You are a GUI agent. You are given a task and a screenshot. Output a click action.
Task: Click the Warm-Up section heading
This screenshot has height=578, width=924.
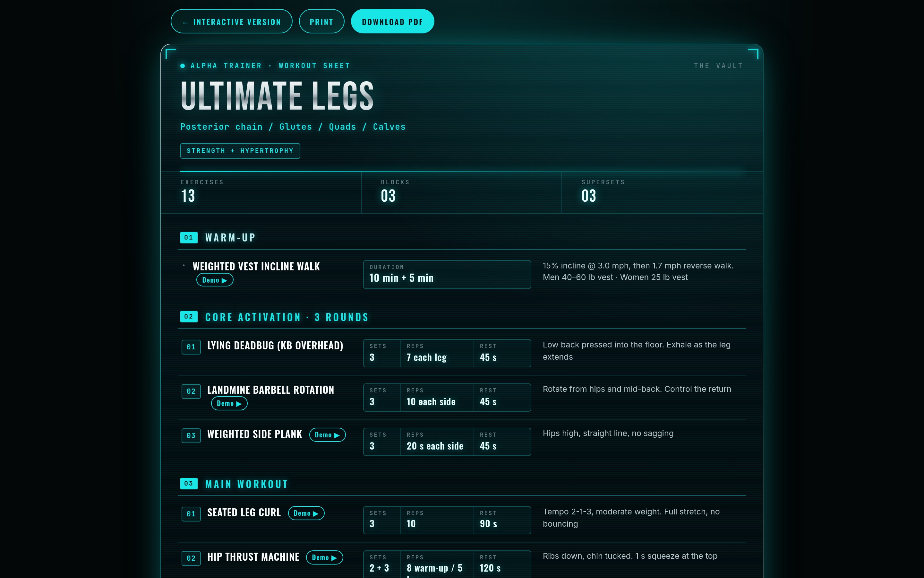click(230, 237)
